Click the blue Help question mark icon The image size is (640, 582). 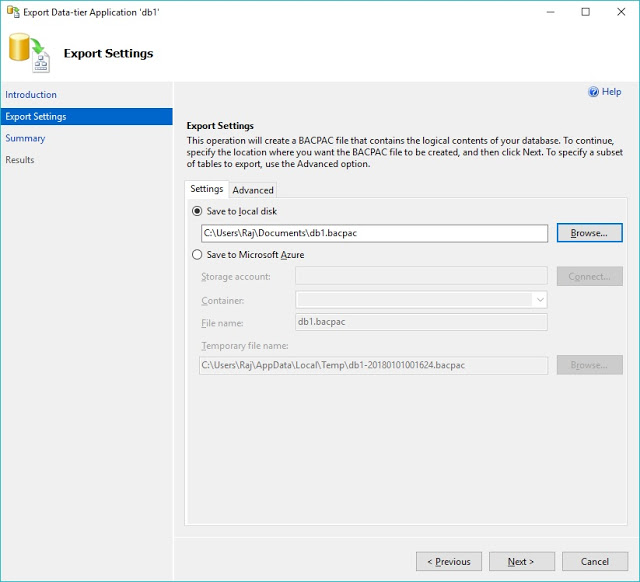pyautogui.click(x=593, y=92)
